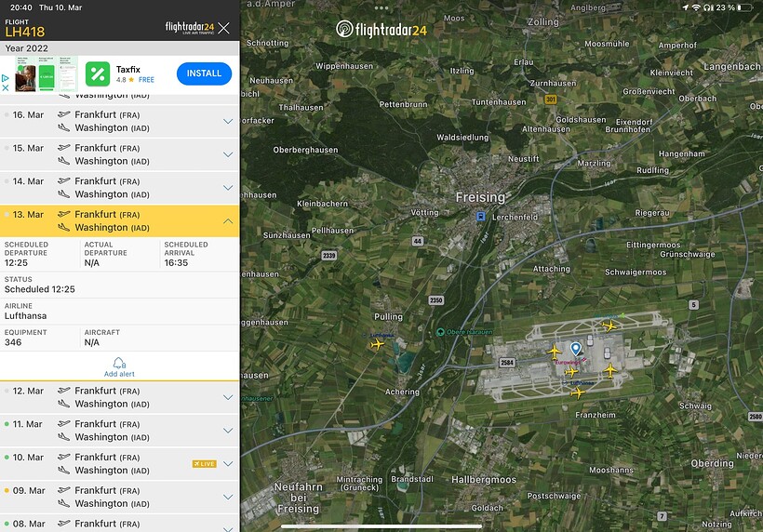Select the aircraft on the northern runway

click(x=609, y=326)
